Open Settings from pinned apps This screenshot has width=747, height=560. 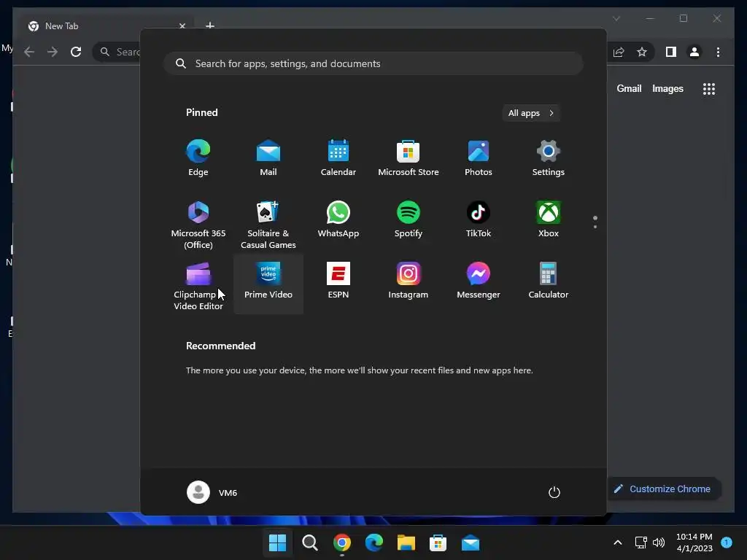(549, 158)
